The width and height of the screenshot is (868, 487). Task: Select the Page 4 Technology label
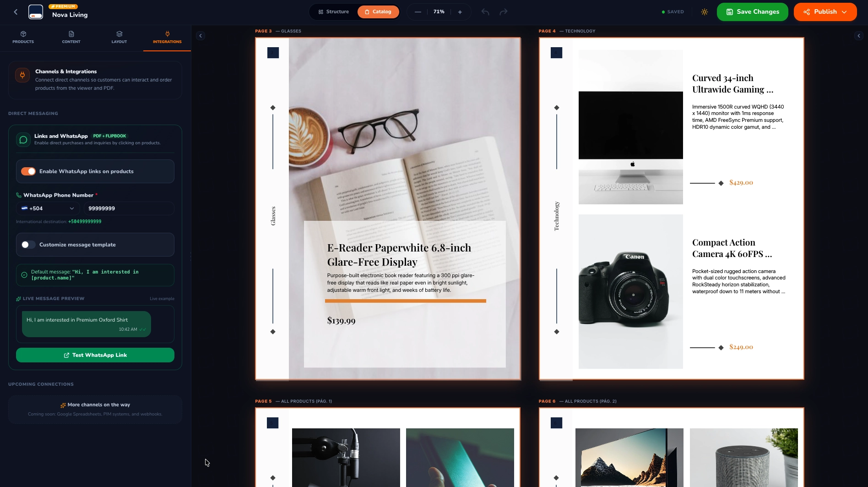coord(567,31)
